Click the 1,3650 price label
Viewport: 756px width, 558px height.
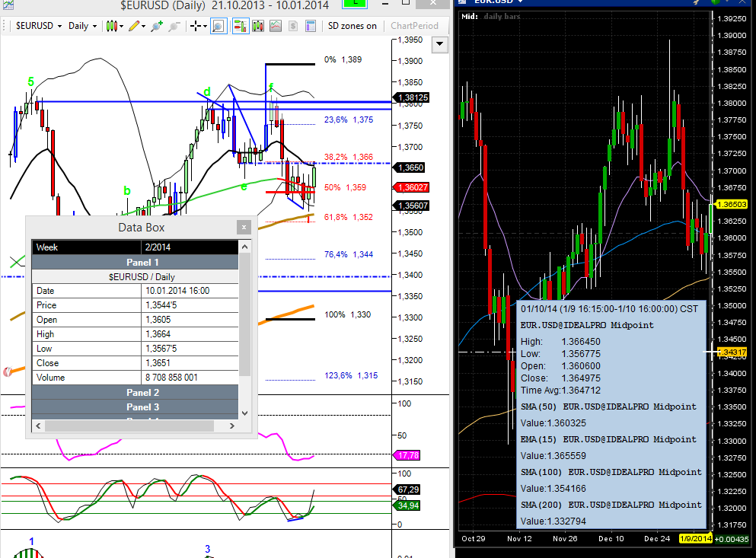(x=410, y=167)
